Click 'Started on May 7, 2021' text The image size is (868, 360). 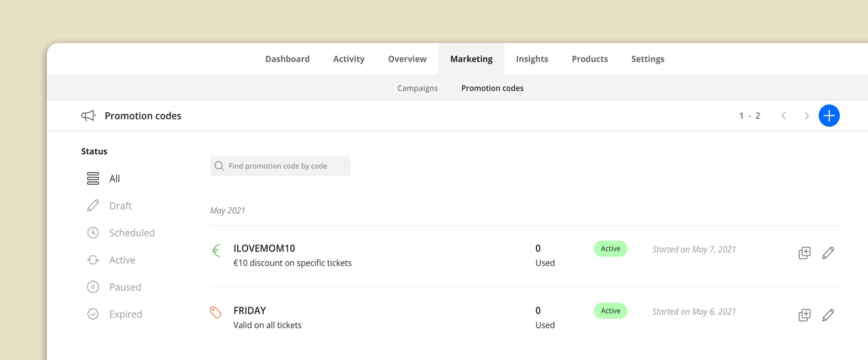point(694,249)
